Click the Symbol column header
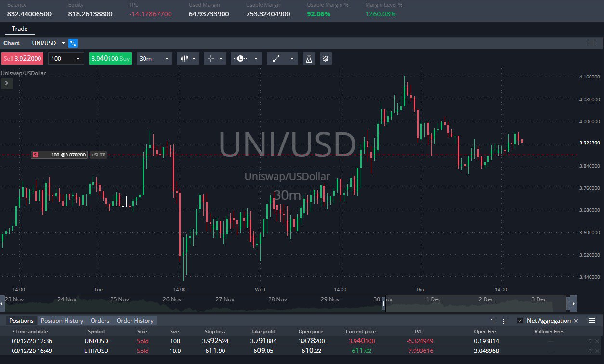The image size is (604, 364). point(96,332)
